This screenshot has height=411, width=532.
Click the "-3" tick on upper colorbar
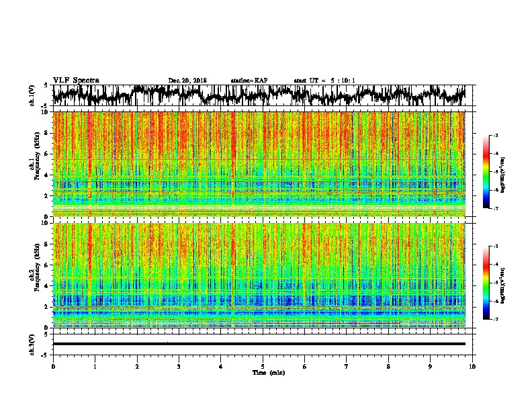[x=496, y=136]
